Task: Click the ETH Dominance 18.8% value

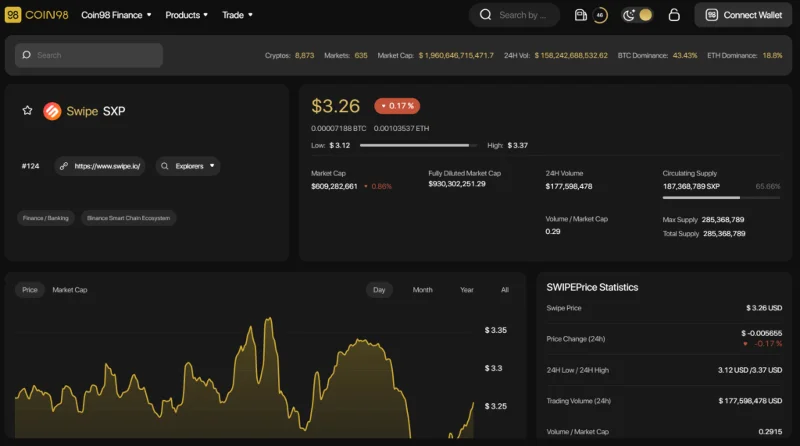Action: coord(772,55)
